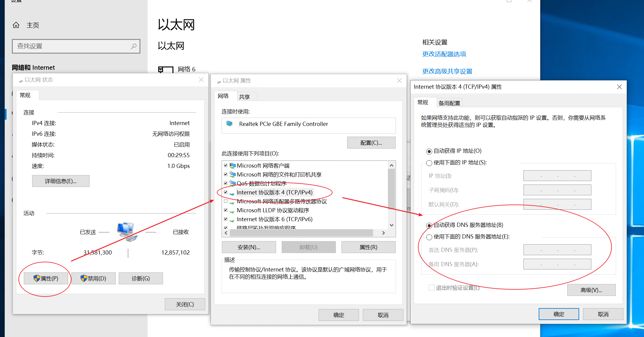Switch to the 备用配置 tab

tap(449, 102)
